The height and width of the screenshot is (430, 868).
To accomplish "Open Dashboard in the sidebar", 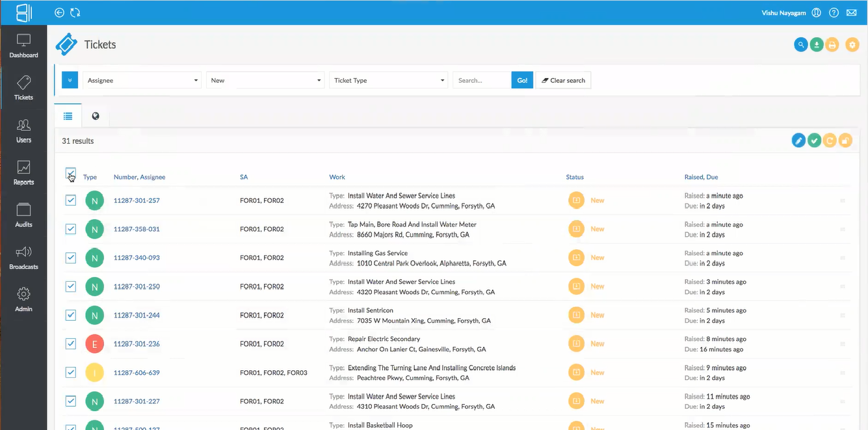I will click(x=23, y=46).
